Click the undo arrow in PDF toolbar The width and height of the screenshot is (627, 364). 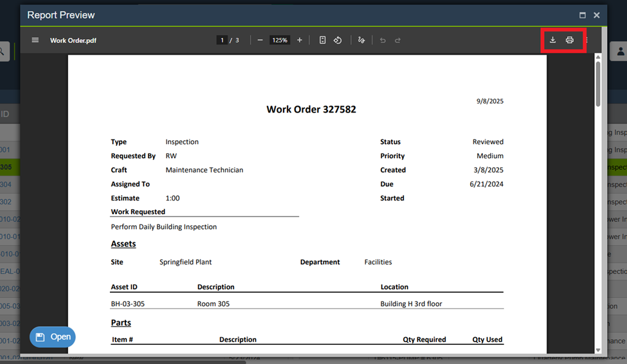[x=383, y=40]
